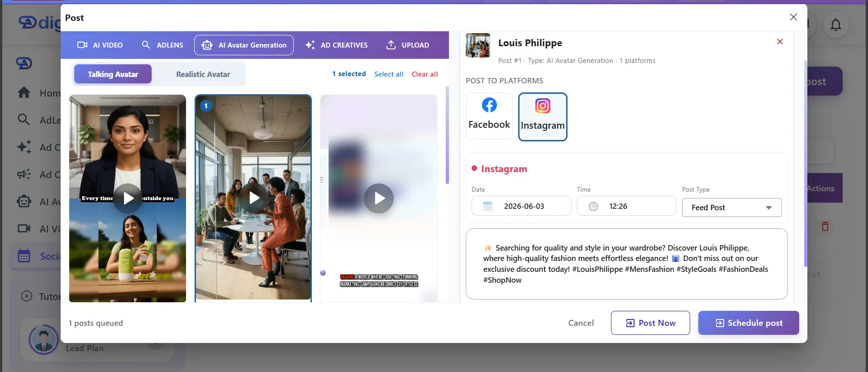Click the AI Avatar robot icon in sidebar

[24, 202]
